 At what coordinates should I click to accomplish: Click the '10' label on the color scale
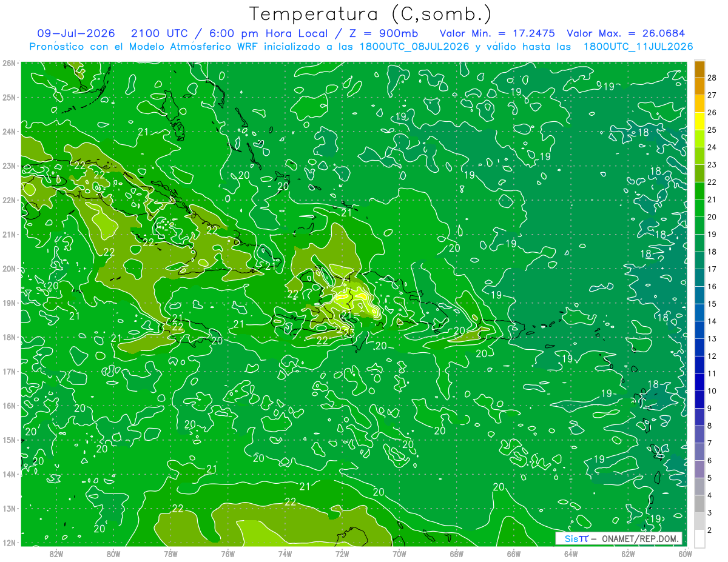[x=712, y=391]
